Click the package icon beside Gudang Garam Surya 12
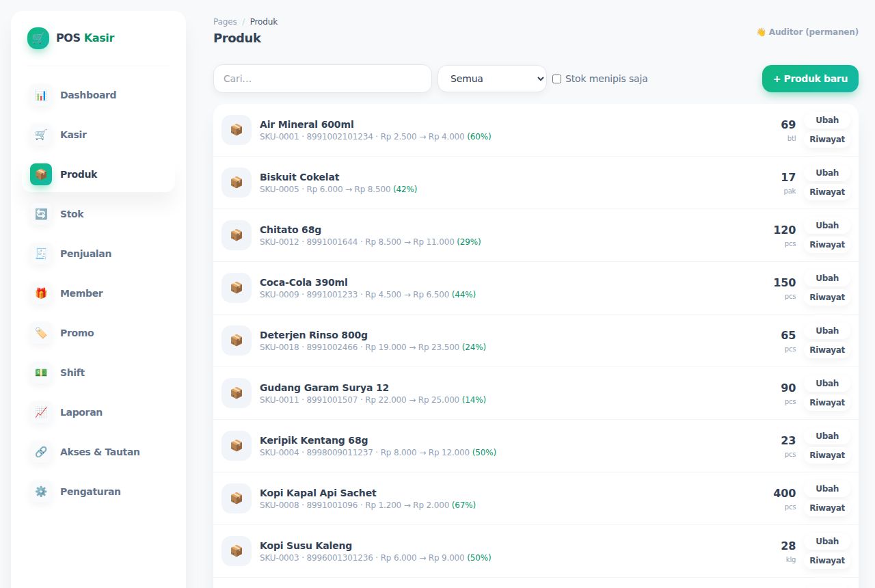The height and width of the screenshot is (588, 875). tap(237, 393)
